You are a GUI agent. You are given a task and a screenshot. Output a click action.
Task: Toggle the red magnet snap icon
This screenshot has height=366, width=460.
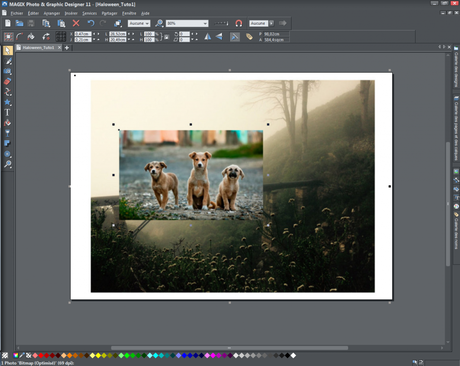[x=239, y=23]
